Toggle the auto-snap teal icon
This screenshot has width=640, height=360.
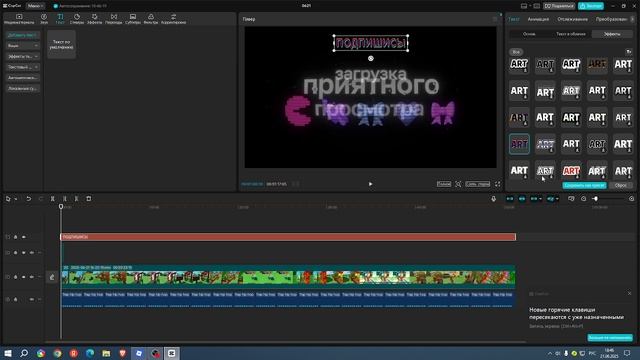coord(522,199)
